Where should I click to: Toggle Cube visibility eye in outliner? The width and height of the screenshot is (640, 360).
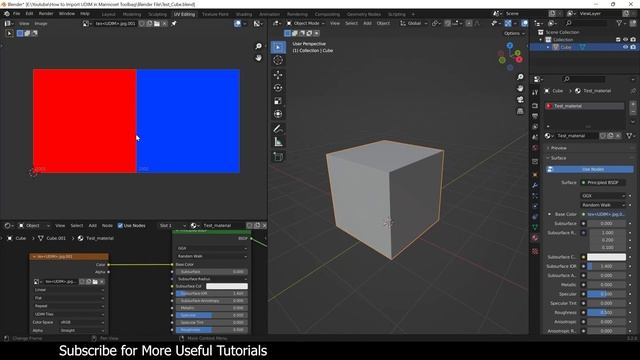(x=625, y=47)
